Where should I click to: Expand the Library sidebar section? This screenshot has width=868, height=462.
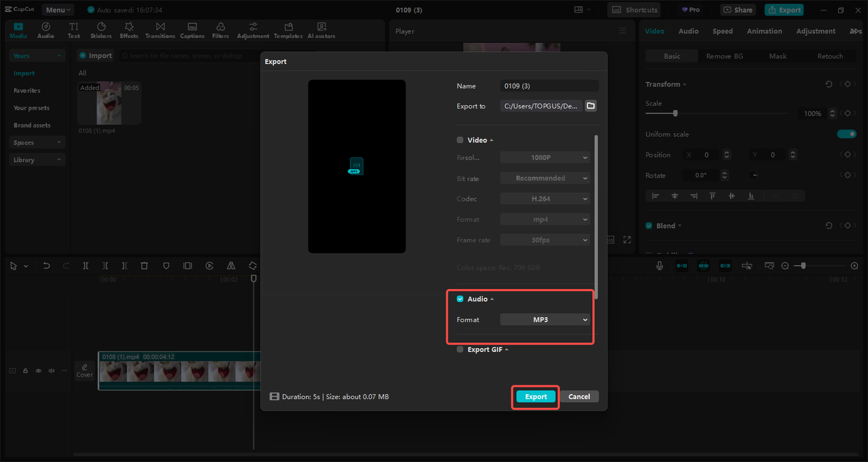(38, 160)
